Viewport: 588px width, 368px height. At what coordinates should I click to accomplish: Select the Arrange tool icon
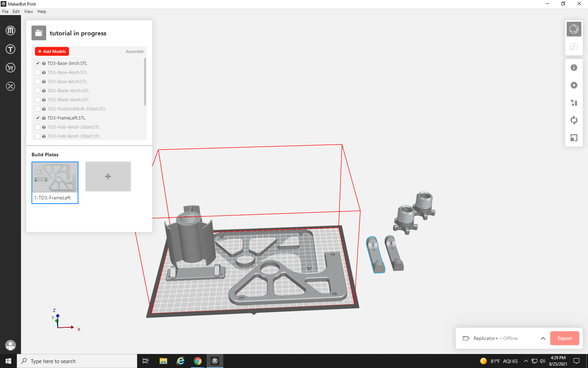[574, 103]
